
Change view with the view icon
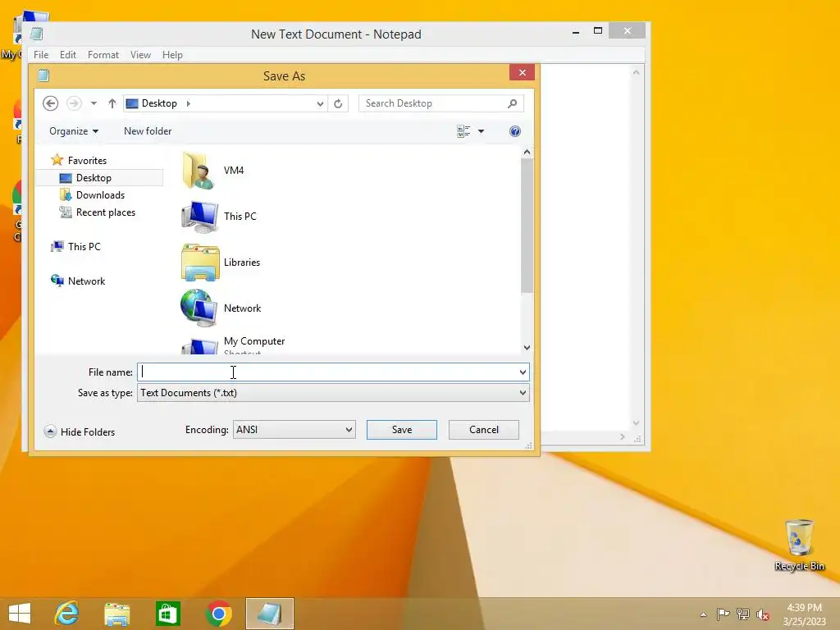tap(463, 131)
